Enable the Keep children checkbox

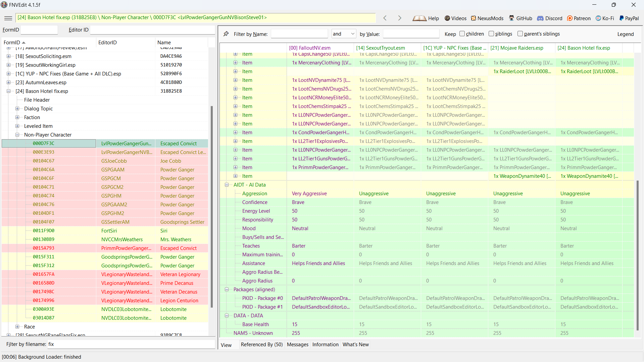coord(462,34)
